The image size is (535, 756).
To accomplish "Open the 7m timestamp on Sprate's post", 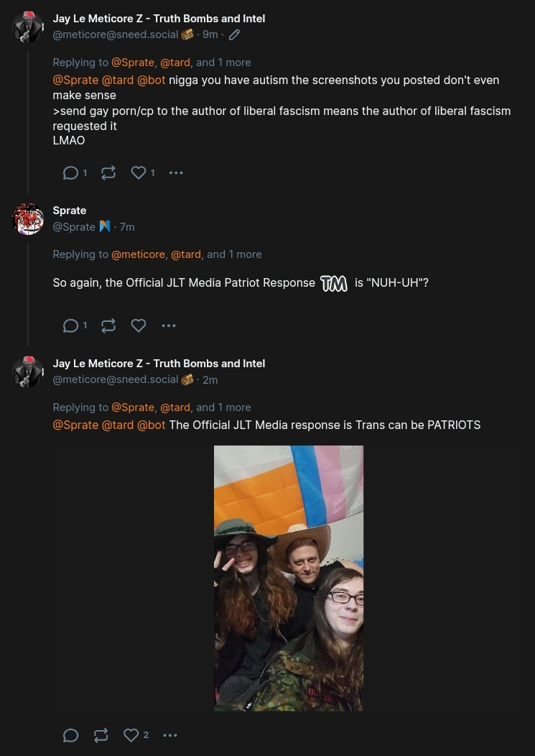I will point(127,226).
